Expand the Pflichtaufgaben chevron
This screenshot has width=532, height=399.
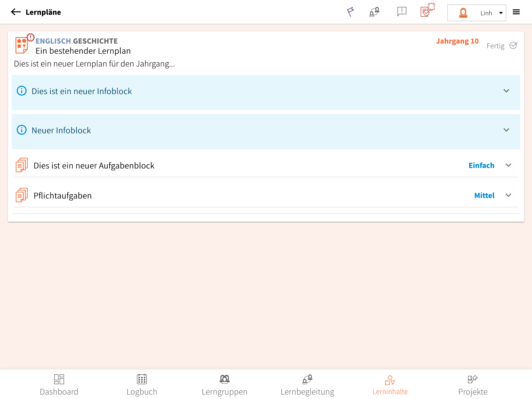508,195
